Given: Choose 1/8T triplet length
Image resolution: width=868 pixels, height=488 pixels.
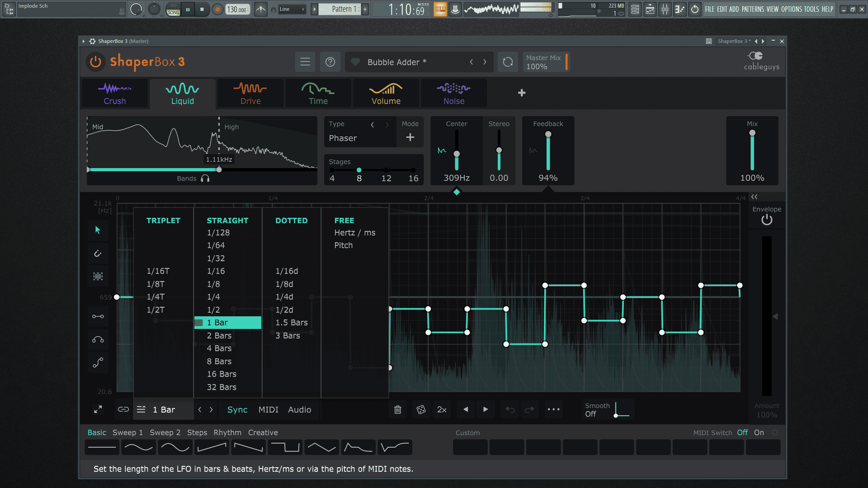Looking at the screenshot, I should coord(156,284).
